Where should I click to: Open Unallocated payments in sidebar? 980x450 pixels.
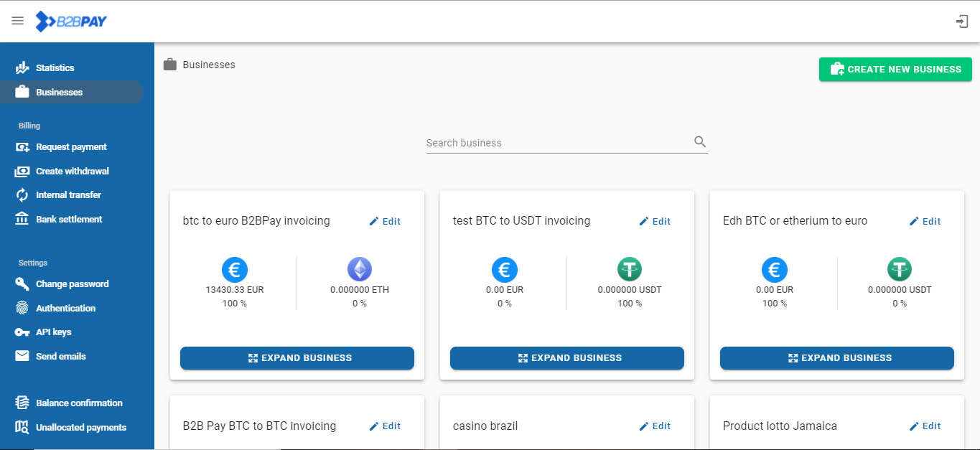point(80,428)
